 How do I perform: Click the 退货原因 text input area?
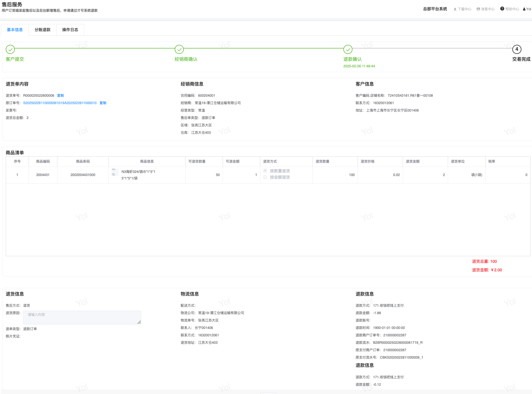tap(82, 317)
